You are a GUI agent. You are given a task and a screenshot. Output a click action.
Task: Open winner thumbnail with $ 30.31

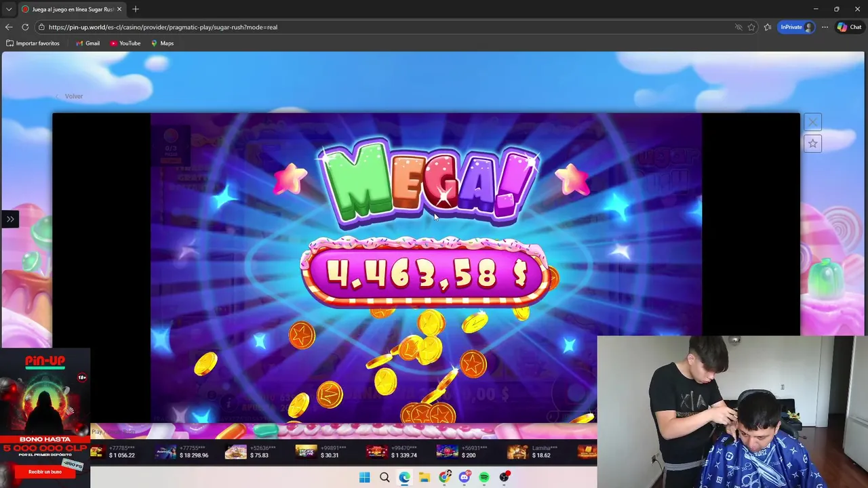pos(306,452)
